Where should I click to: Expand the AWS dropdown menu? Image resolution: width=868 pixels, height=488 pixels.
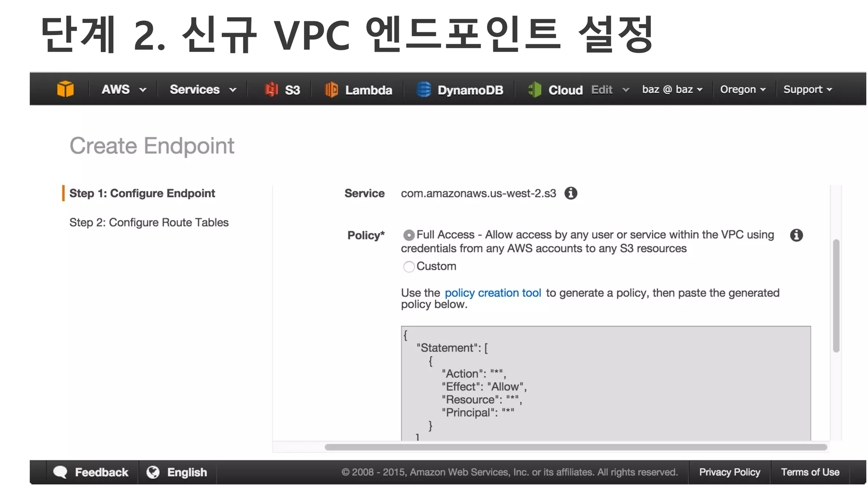point(123,89)
